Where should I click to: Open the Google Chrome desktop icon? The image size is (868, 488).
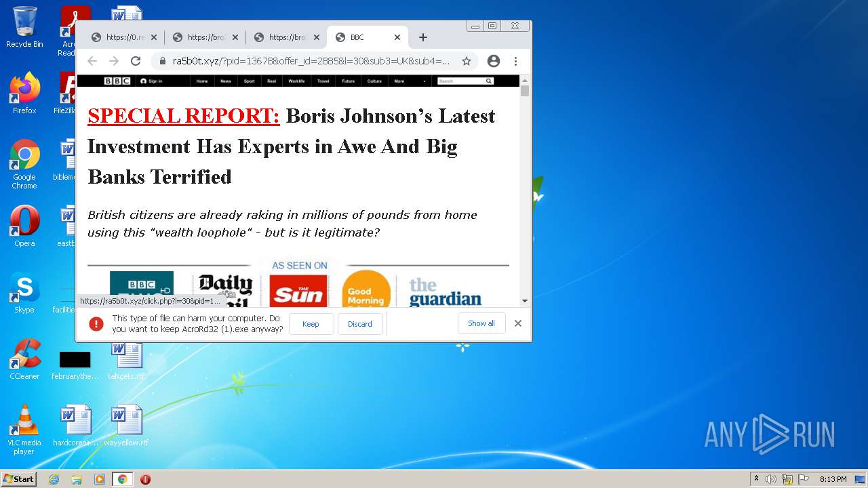(24, 164)
